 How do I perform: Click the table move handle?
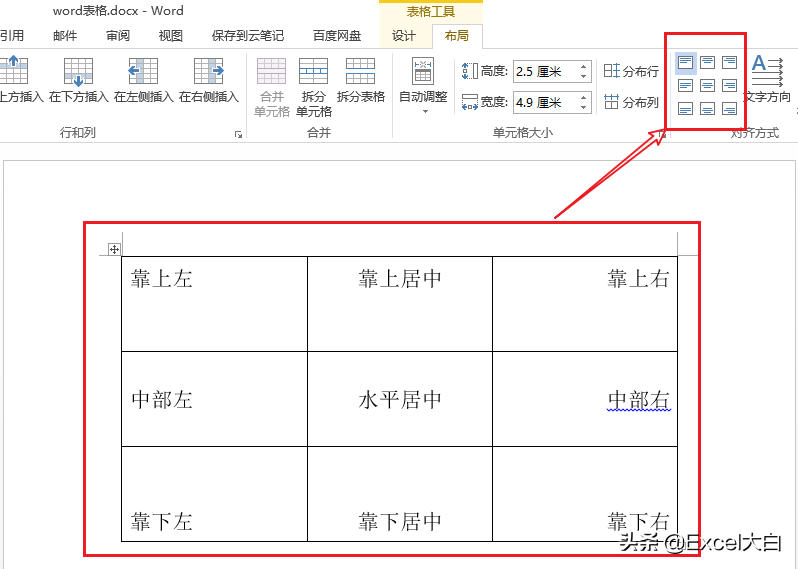click(x=114, y=249)
